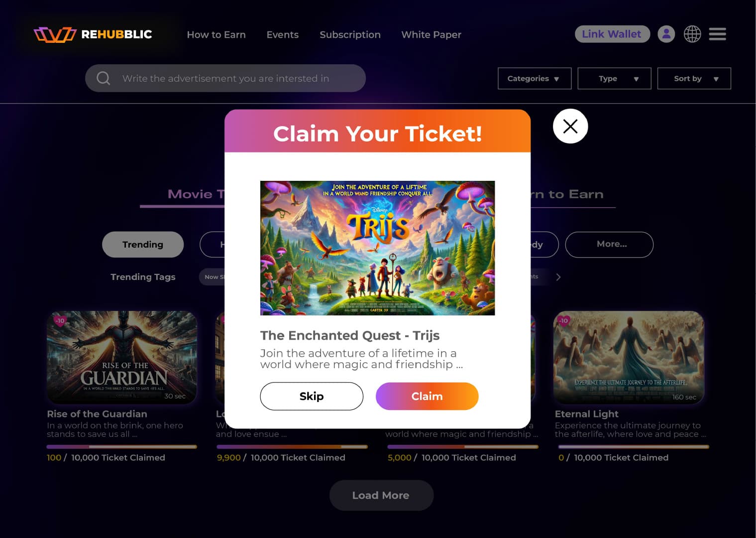Open the user profile icon
The height and width of the screenshot is (538, 756).
[666, 34]
